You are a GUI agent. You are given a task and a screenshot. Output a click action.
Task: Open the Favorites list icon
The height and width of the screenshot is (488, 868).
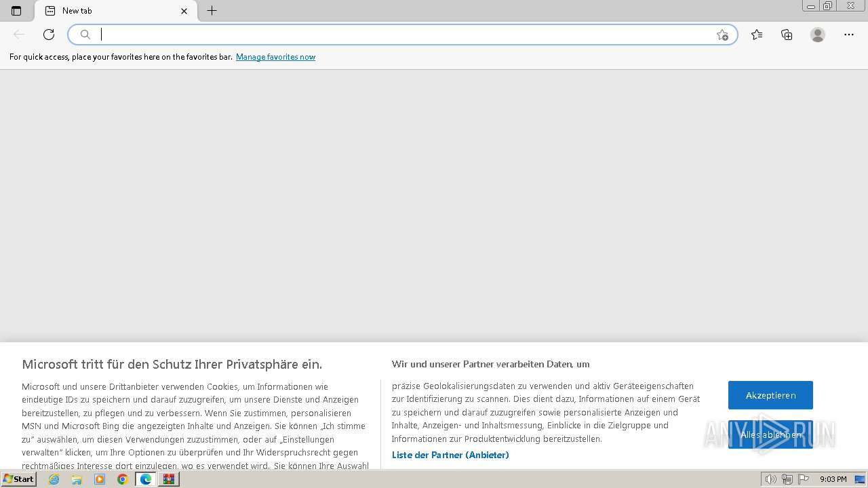pos(757,35)
